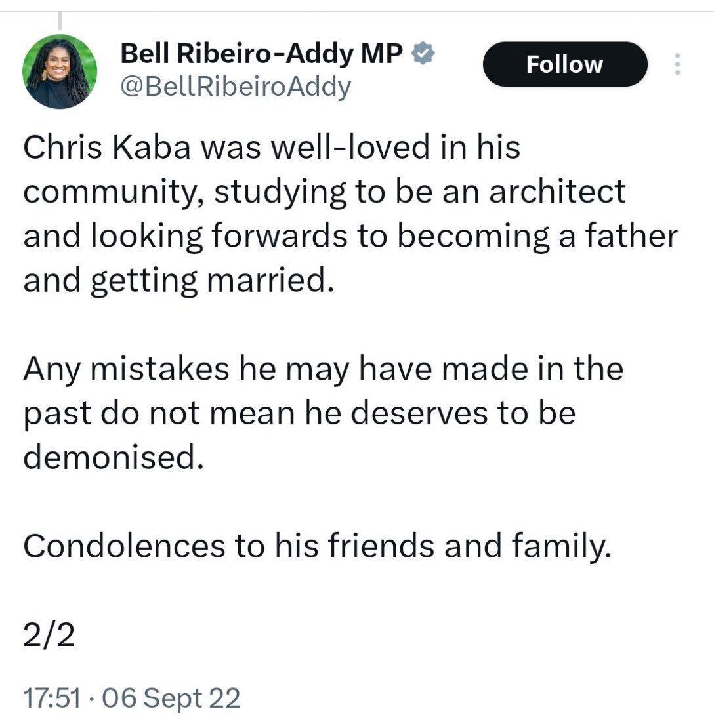Screen dimensions: 714x728
Task: Click the 2/2 thread counter text
Action: pyautogui.click(x=49, y=636)
